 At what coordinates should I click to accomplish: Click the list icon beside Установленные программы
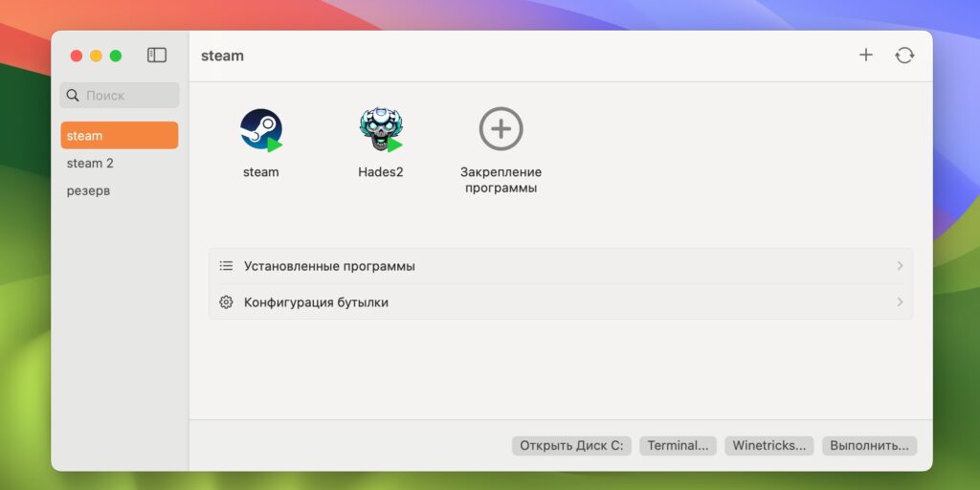pyautogui.click(x=226, y=266)
